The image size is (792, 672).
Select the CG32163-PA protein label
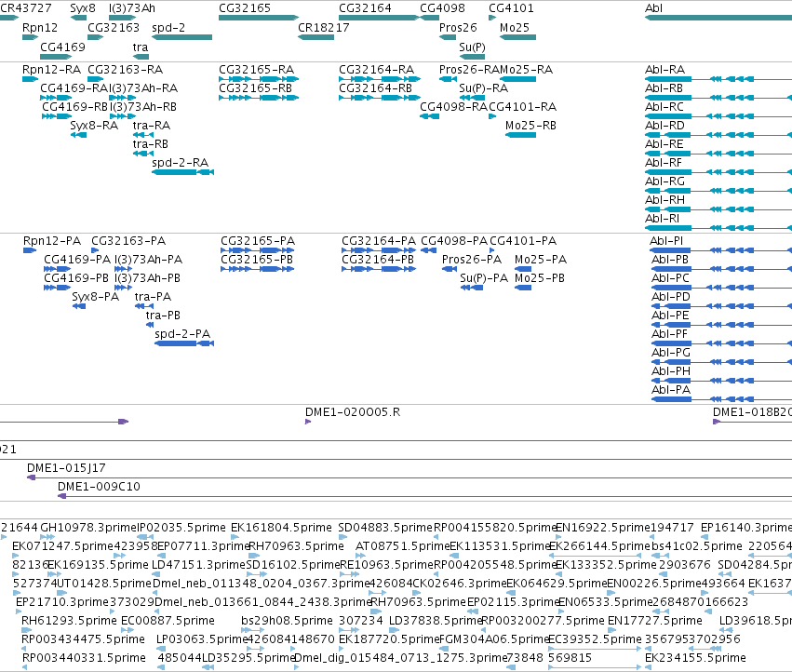(128, 241)
